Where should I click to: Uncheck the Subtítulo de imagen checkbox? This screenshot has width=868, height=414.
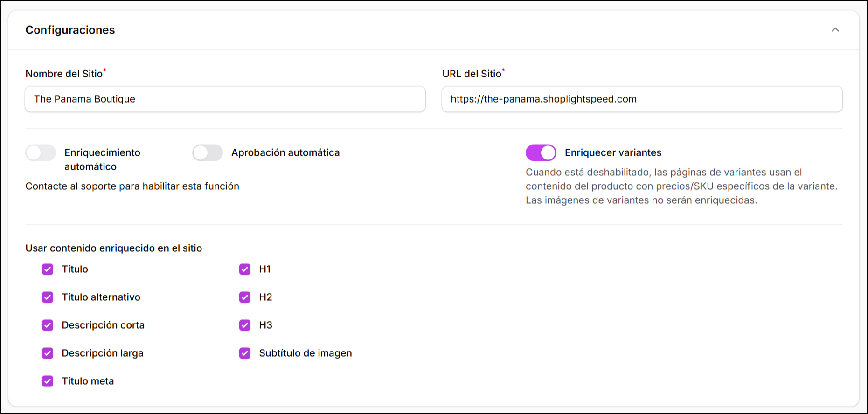click(245, 353)
